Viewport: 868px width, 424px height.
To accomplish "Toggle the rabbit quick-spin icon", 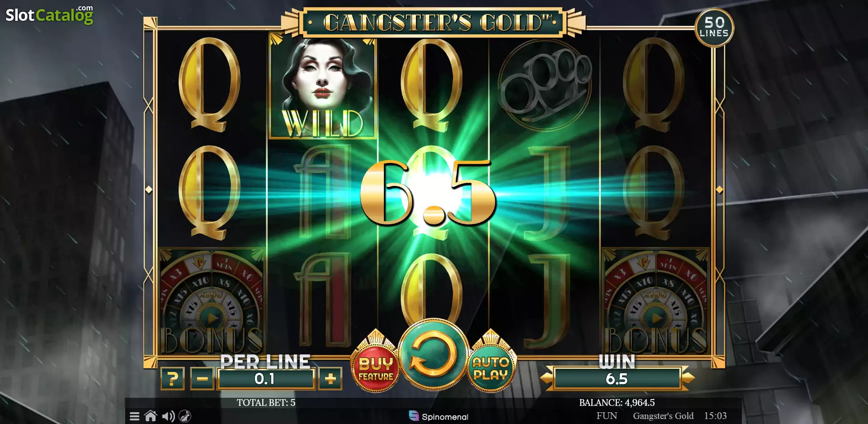I will pyautogui.click(x=185, y=416).
